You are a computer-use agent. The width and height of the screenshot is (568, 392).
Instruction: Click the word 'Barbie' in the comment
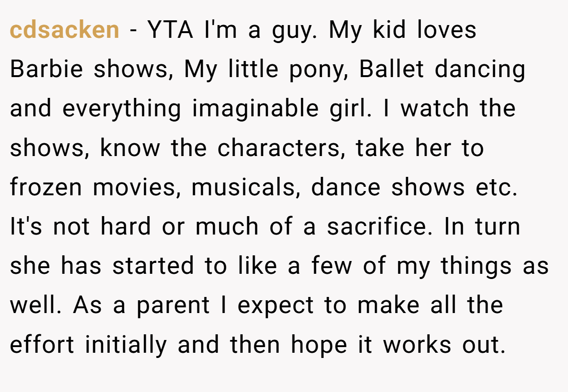pyautogui.click(x=46, y=70)
